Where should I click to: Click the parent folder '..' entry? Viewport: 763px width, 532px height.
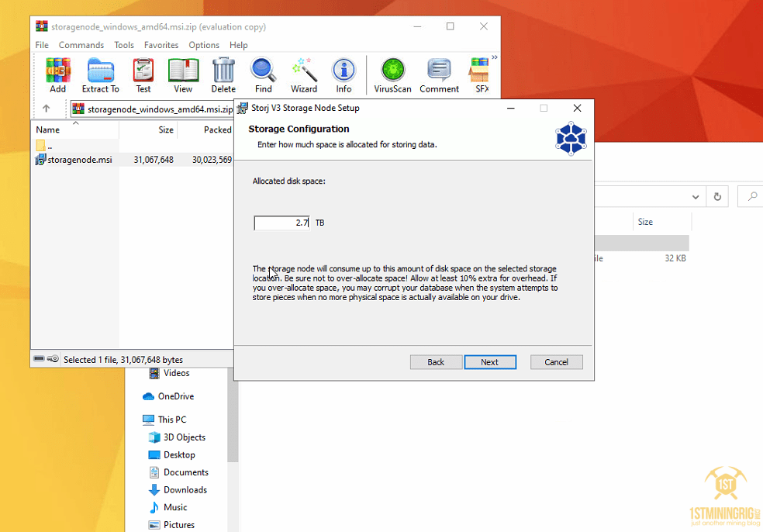pos(44,146)
